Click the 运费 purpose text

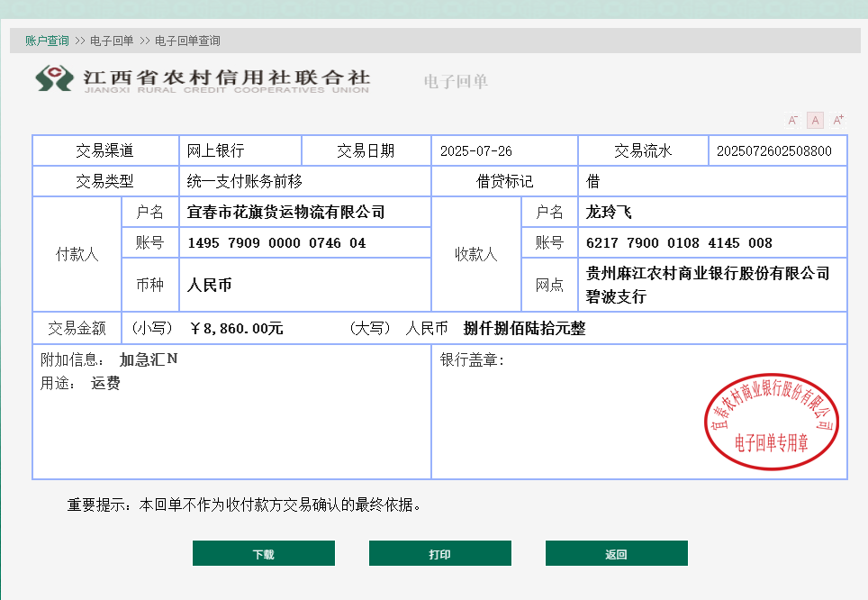[x=105, y=383]
